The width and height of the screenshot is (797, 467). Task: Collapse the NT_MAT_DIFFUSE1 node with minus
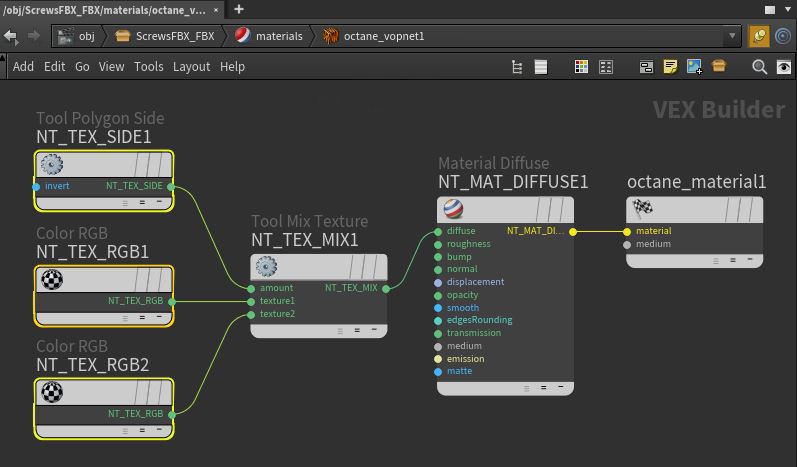(560, 386)
